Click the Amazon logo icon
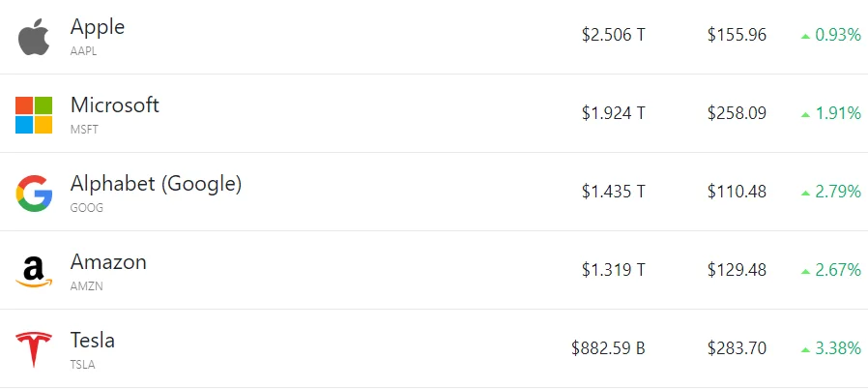868x389 pixels. coord(34,271)
